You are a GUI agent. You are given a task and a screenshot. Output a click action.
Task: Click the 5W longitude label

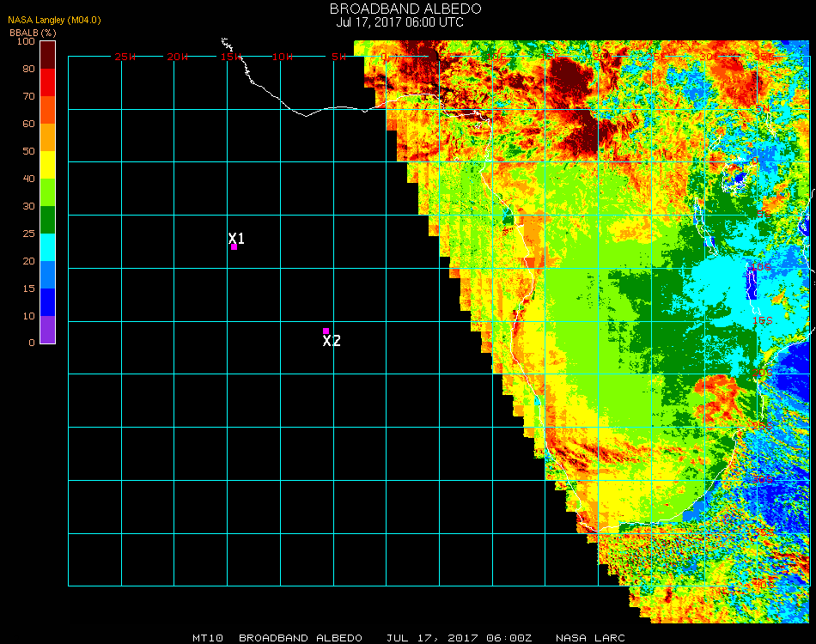click(x=338, y=57)
